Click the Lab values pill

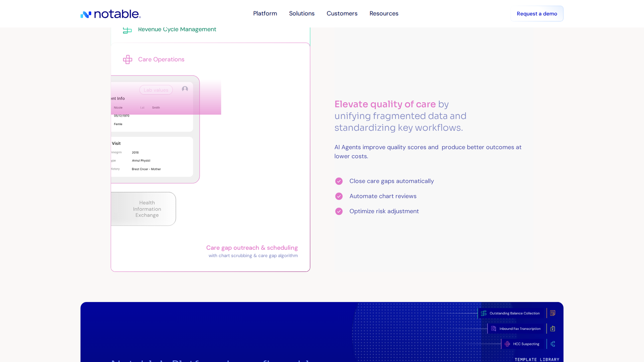point(156,90)
